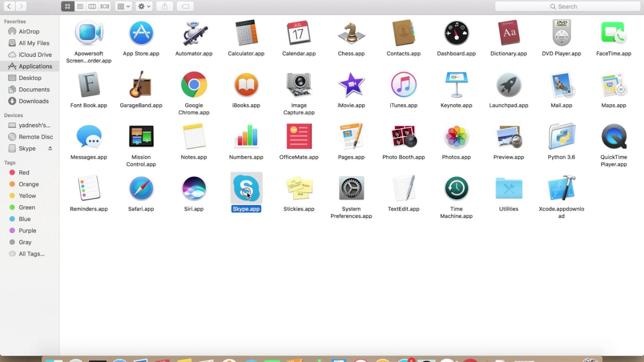Viewport: 644px width, 362px height.
Task: Select the Xcode.appdownload file icon
Action: (561, 189)
